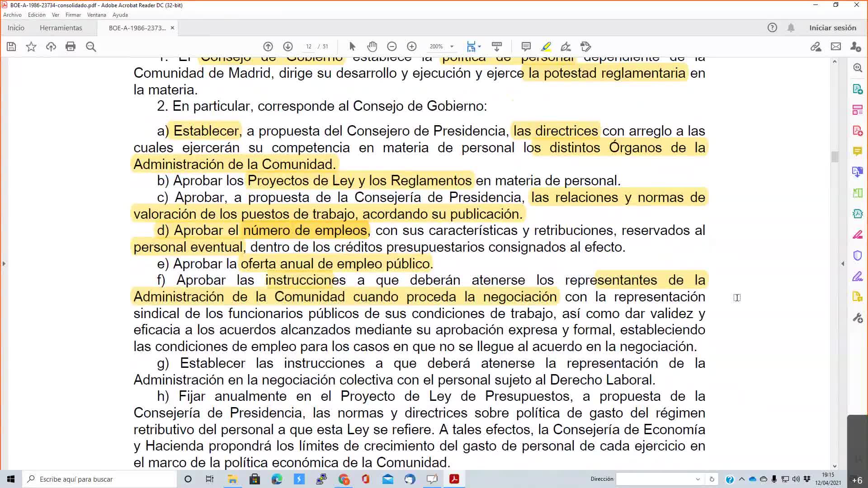Switch to the Herramientas tab
Viewport: 868px width, 488px height.
(61, 28)
